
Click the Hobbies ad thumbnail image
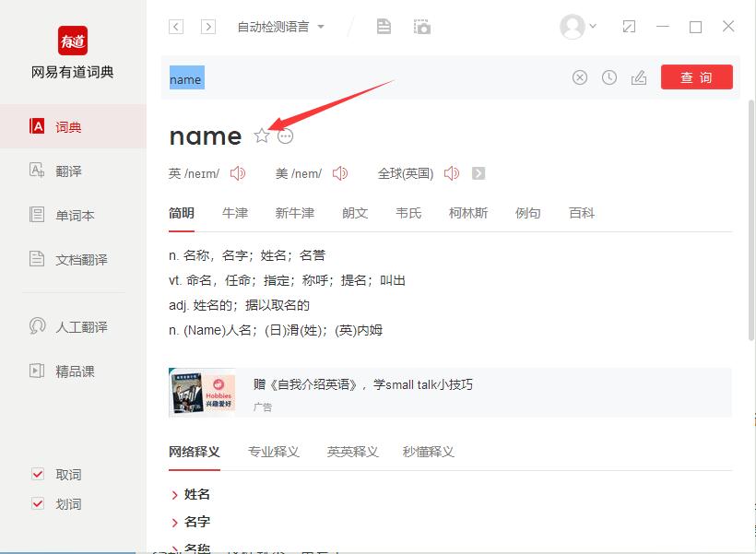202,393
